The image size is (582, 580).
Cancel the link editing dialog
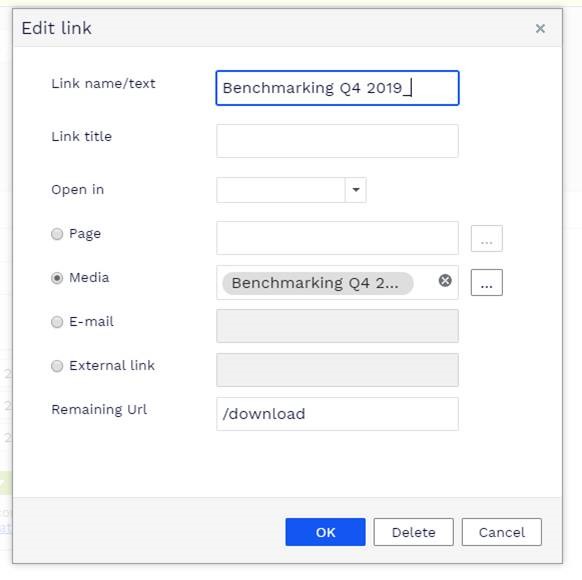(501, 532)
